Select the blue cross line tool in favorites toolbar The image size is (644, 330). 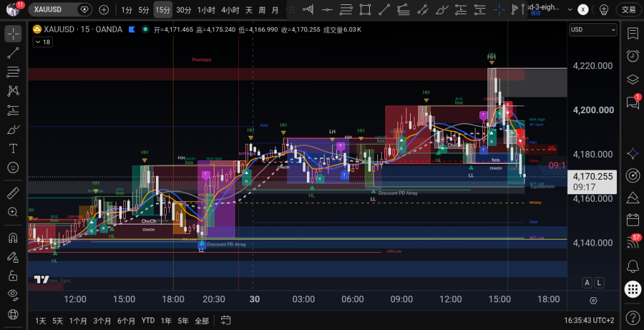click(499, 9)
